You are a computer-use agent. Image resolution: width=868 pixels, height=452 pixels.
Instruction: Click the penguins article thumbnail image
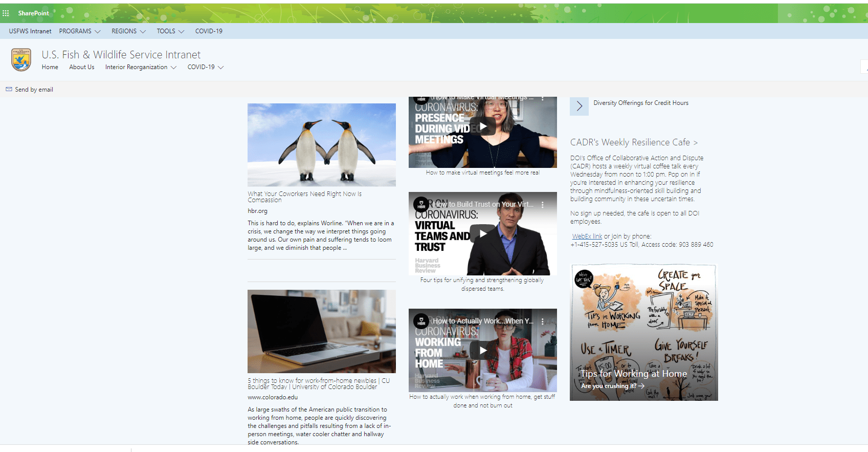[x=322, y=145]
